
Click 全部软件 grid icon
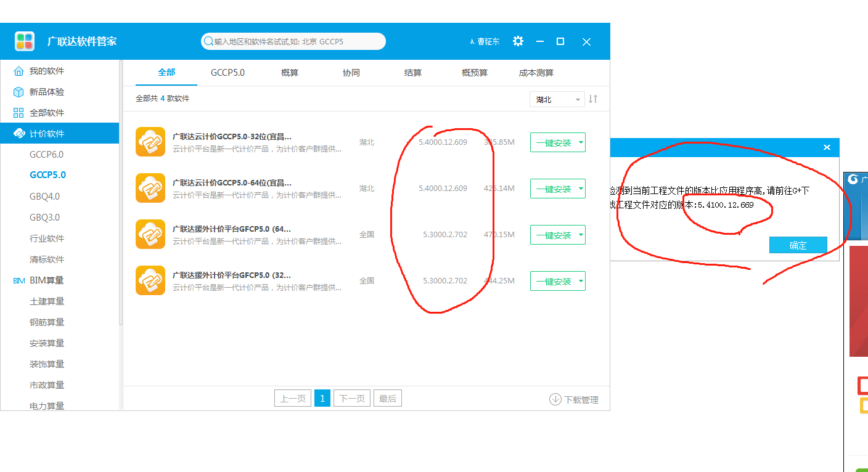pos(18,113)
